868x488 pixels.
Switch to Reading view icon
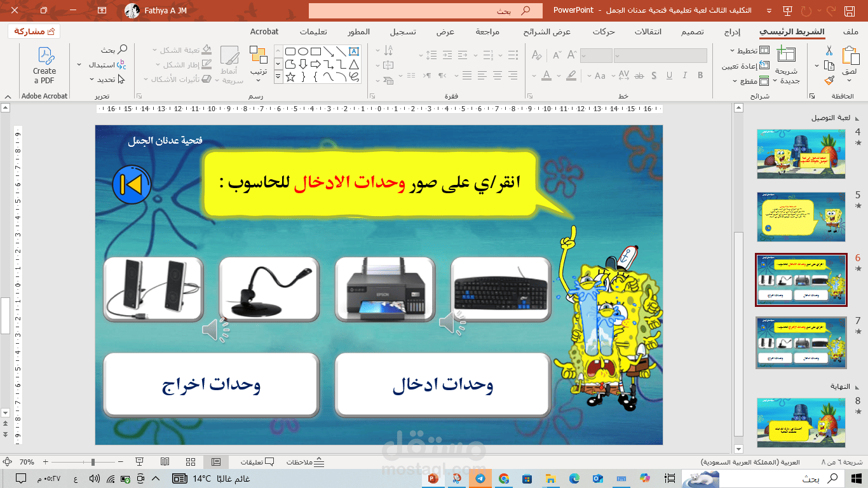(x=165, y=462)
